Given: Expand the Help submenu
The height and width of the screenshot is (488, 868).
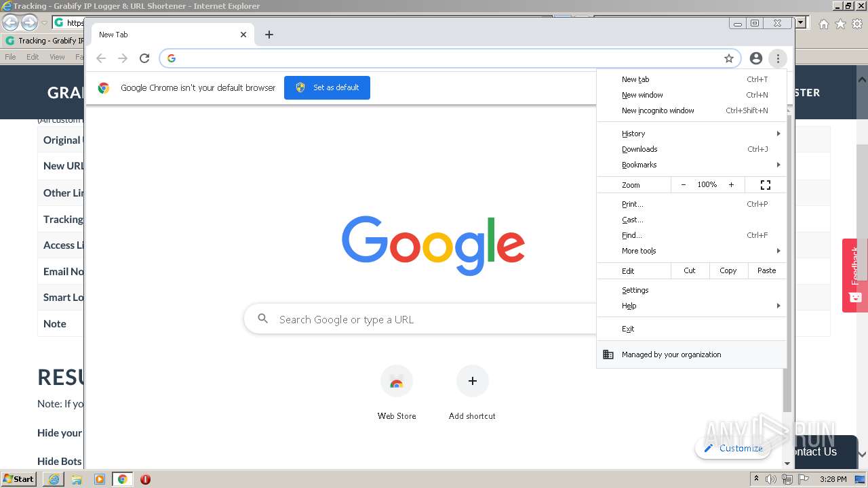Looking at the screenshot, I should click(692, 306).
